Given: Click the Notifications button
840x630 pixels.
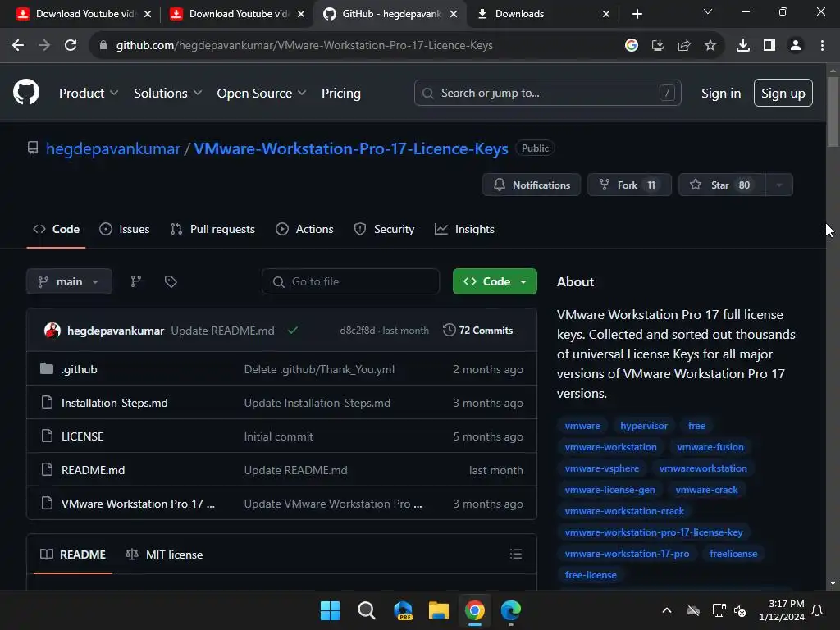Looking at the screenshot, I should [x=532, y=185].
